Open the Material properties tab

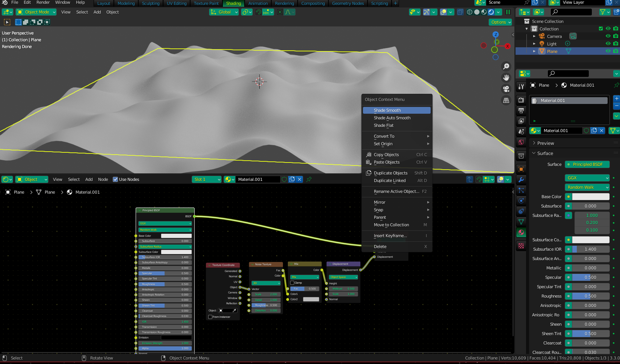[x=521, y=232]
